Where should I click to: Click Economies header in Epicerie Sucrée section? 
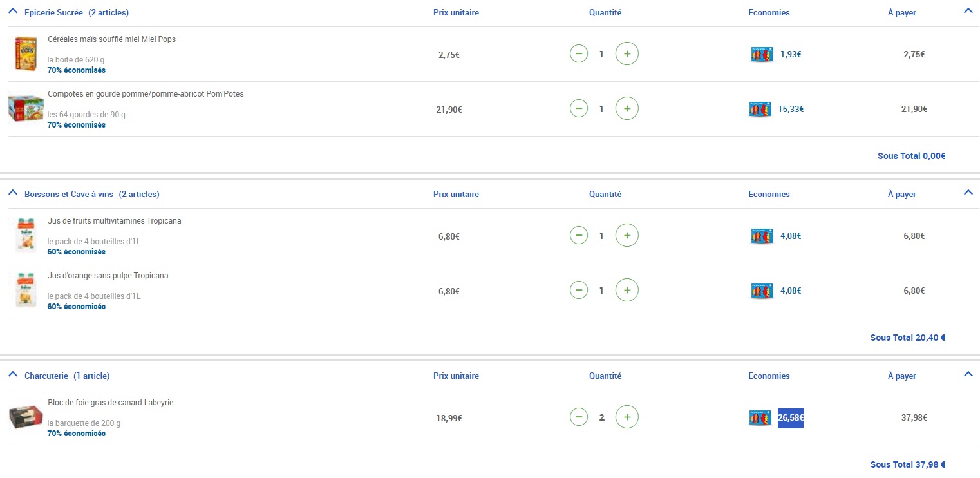pyautogui.click(x=769, y=13)
